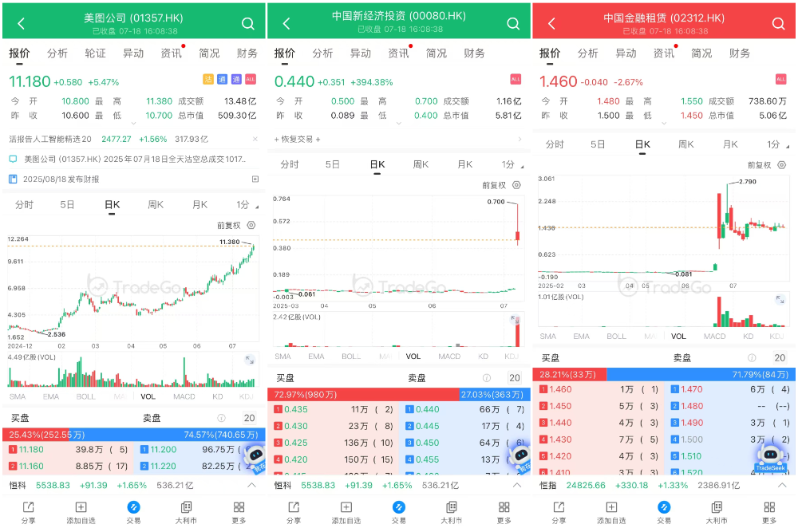
Task: Open order depth 20 selector in 中国新经济投资
Action: tap(515, 378)
